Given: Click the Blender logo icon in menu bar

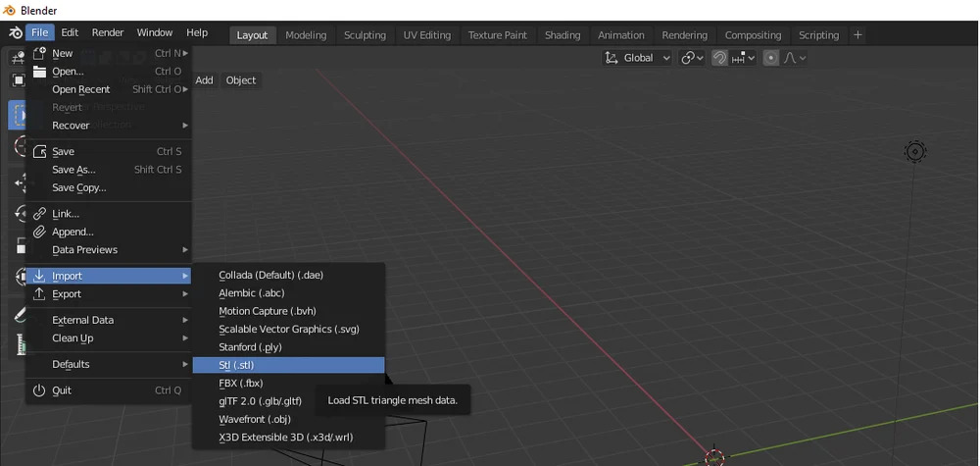Looking at the screenshot, I should click(x=15, y=33).
